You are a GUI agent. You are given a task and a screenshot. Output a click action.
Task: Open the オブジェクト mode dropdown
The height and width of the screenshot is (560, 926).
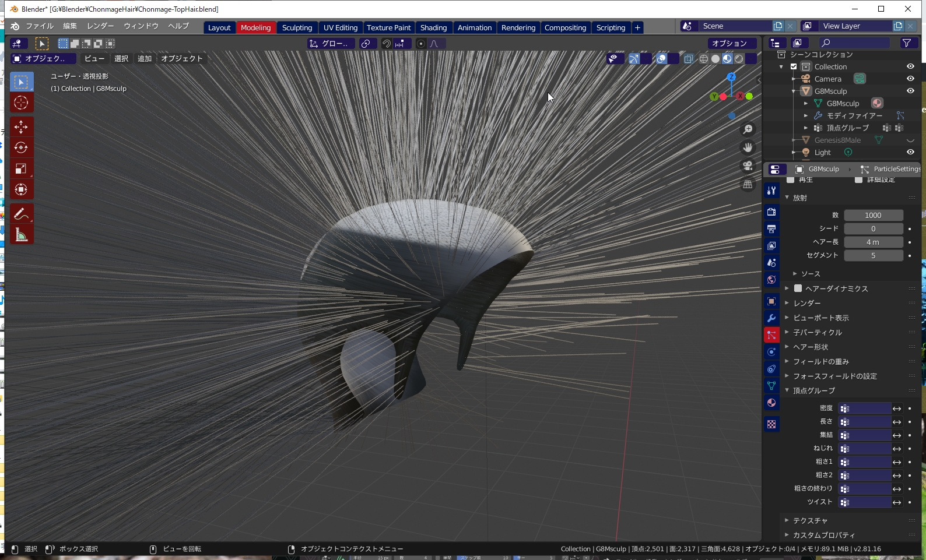[43, 58]
